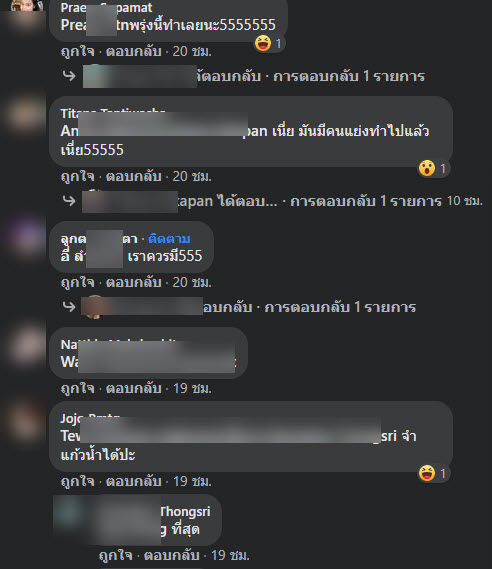This screenshot has width=492, height=569.
Task: Reply to the first comment via ตอบกลับ
Action: coord(134,51)
